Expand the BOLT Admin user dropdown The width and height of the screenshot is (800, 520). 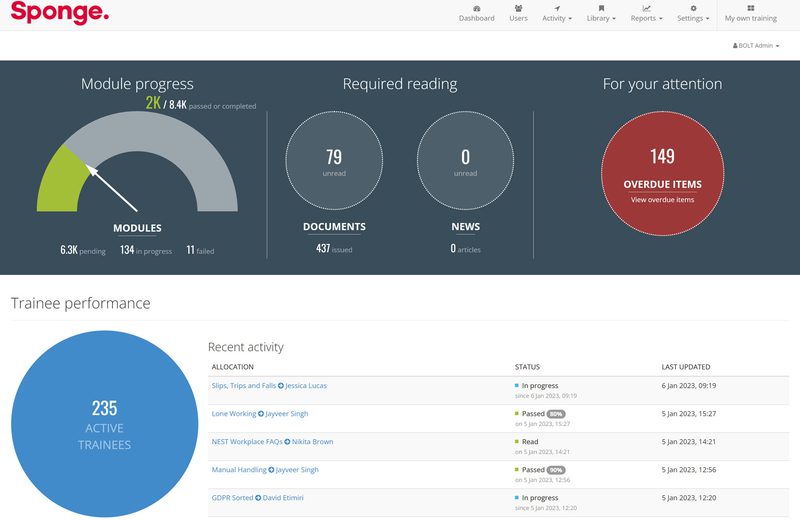point(756,46)
